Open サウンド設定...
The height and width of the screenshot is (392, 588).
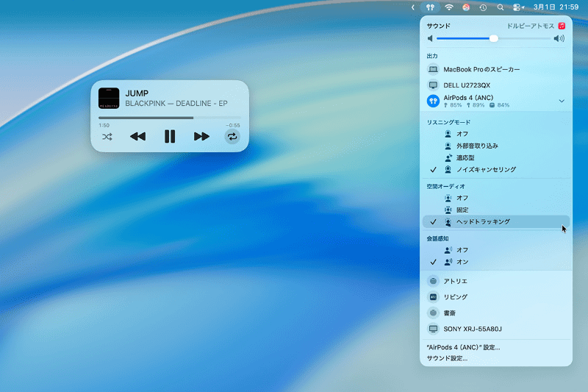tap(447, 358)
